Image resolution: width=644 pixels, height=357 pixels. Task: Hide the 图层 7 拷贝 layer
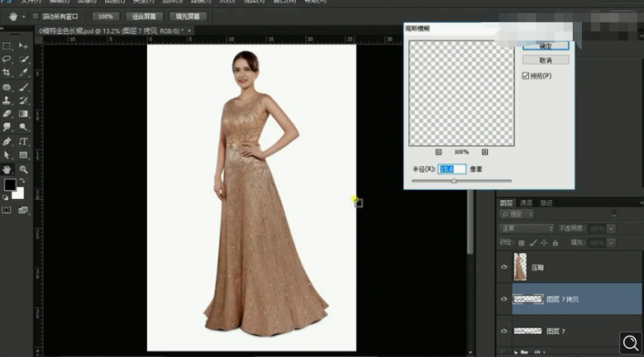point(504,299)
